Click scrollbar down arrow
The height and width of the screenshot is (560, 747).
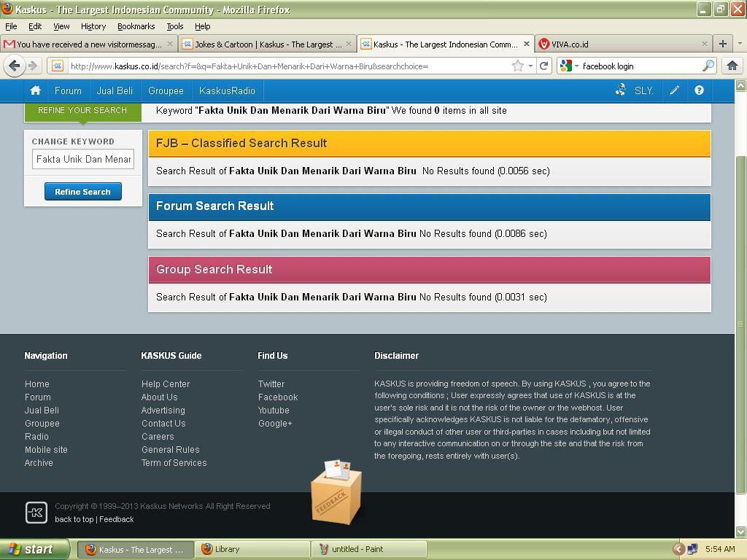[x=740, y=532]
